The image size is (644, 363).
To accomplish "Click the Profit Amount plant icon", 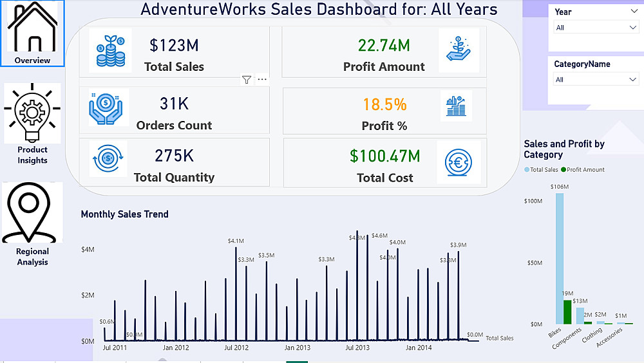I will pos(459,50).
